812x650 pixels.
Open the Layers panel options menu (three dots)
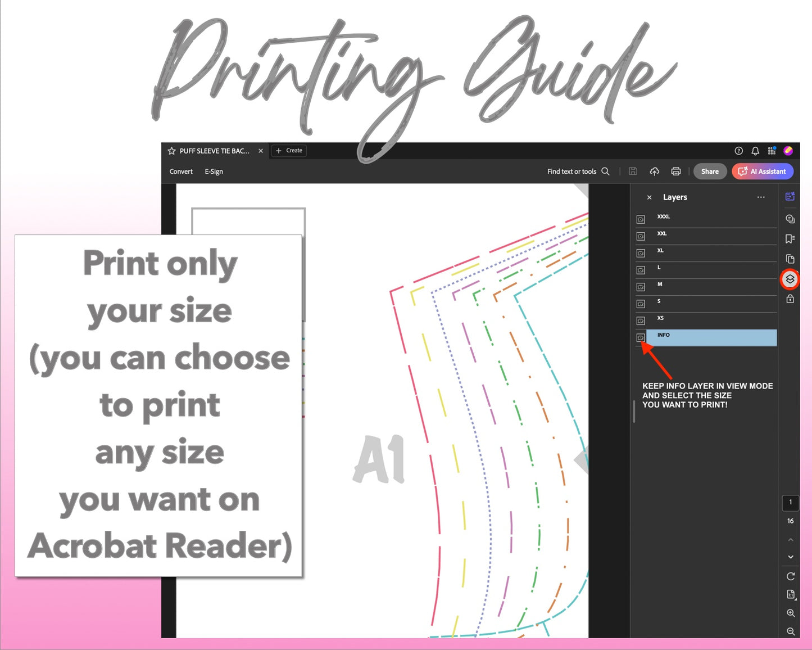[761, 197]
